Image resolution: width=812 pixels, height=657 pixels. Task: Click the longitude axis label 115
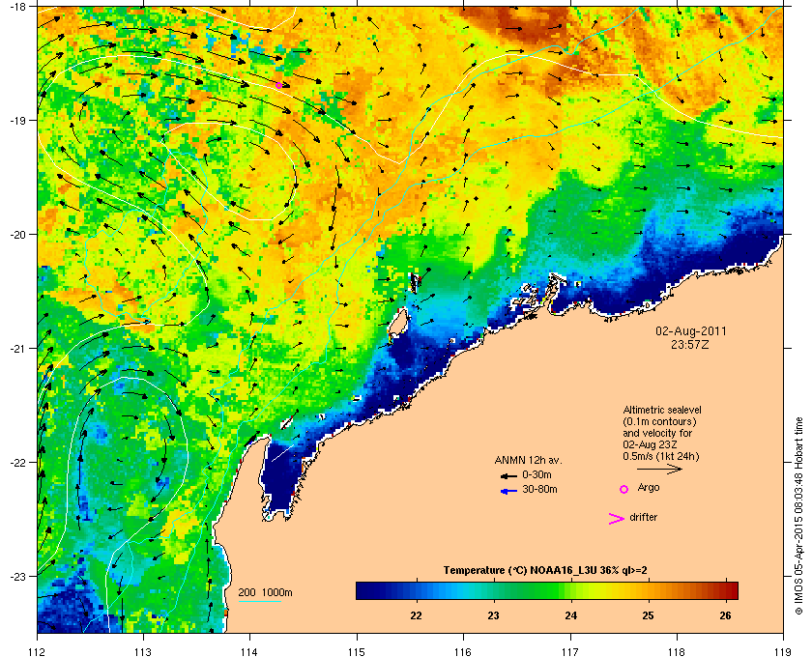[357, 651]
